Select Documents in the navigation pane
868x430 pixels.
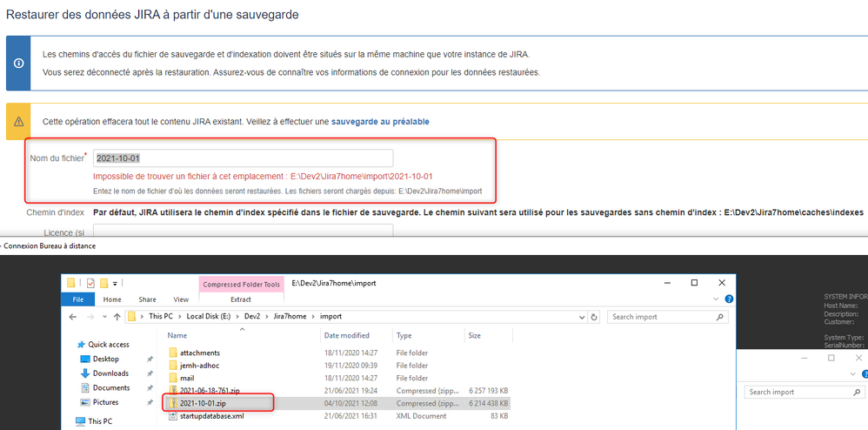click(111, 387)
